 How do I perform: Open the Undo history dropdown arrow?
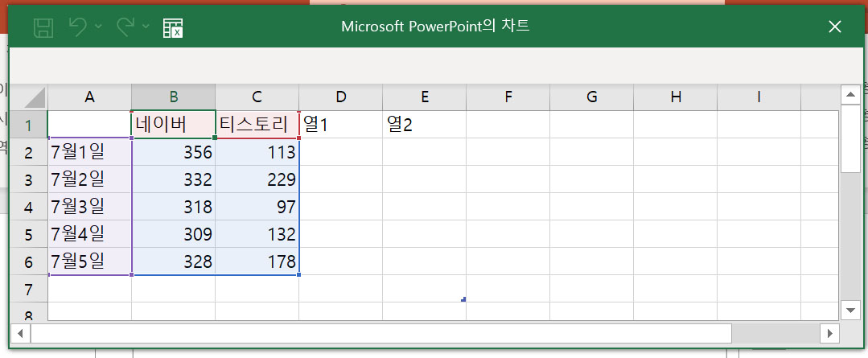point(98,26)
